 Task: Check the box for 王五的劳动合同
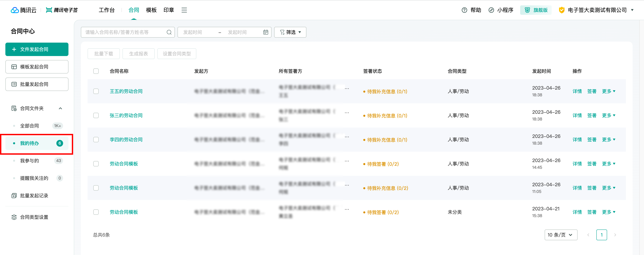(96, 91)
